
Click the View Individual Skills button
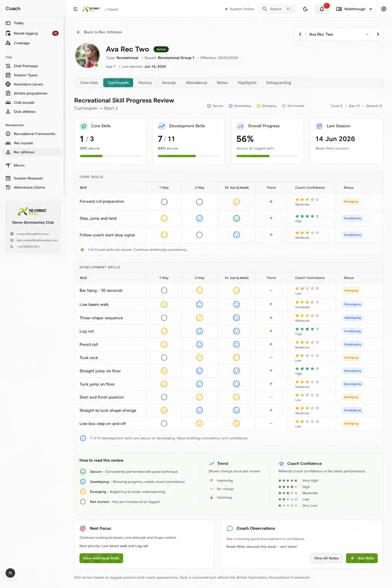101,558
